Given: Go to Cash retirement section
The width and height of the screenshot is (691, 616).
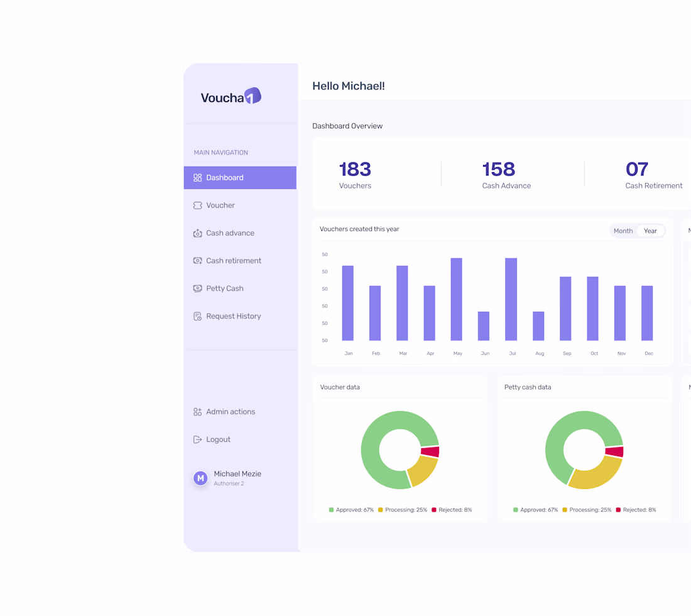Looking at the screenshot, I should click(x=240, y=261).
